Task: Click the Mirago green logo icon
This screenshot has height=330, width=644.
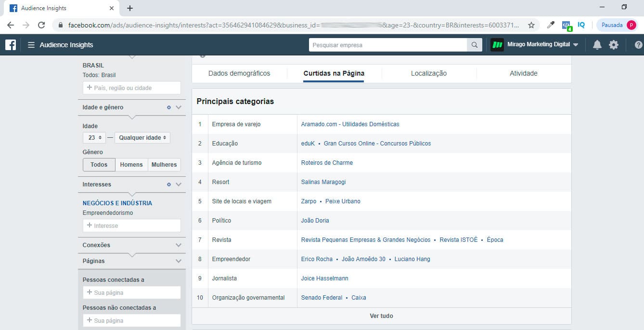Action: click(x=497, y=45)
